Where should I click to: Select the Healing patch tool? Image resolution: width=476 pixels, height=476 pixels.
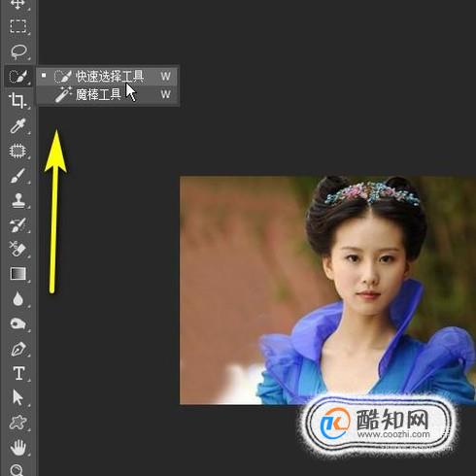point(17,151)
